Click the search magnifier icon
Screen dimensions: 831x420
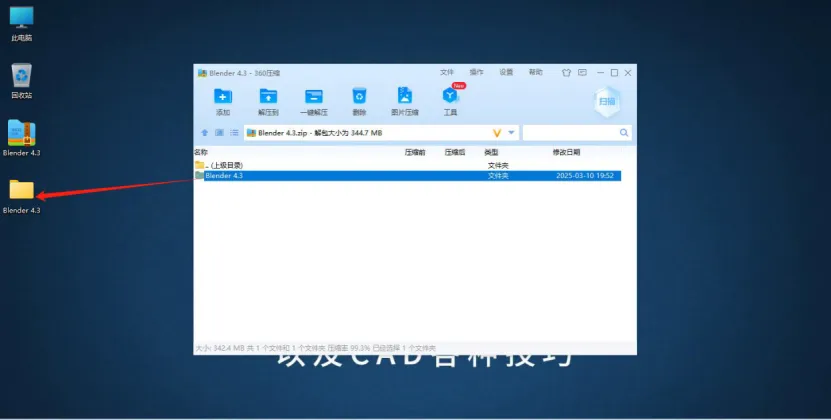pos(624,133)
